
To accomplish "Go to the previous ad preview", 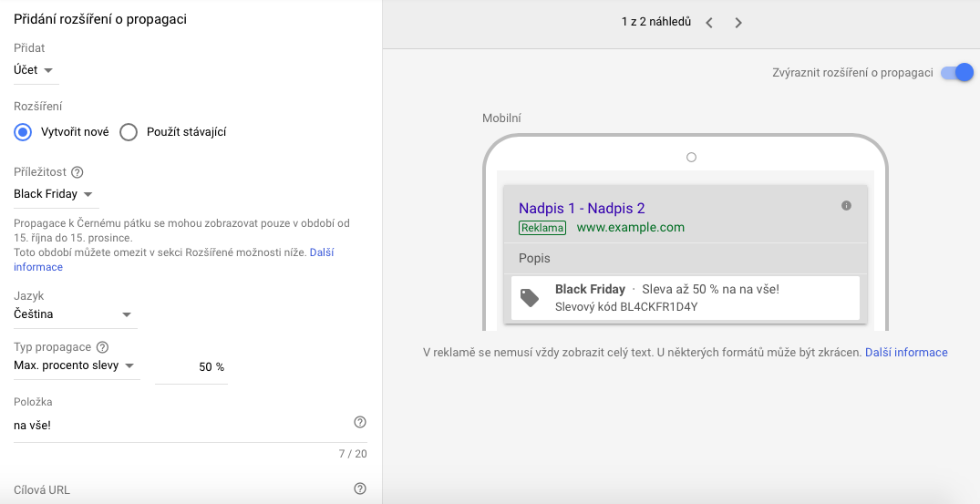I will (x=708, y=23).
